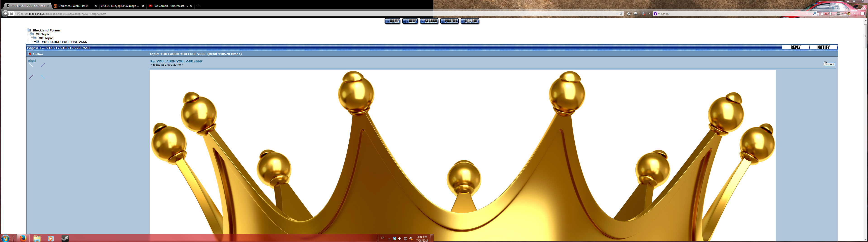Open Rigel's user profile link
Viewport: 868px width, 242px height.
click(x=32, y=61)
